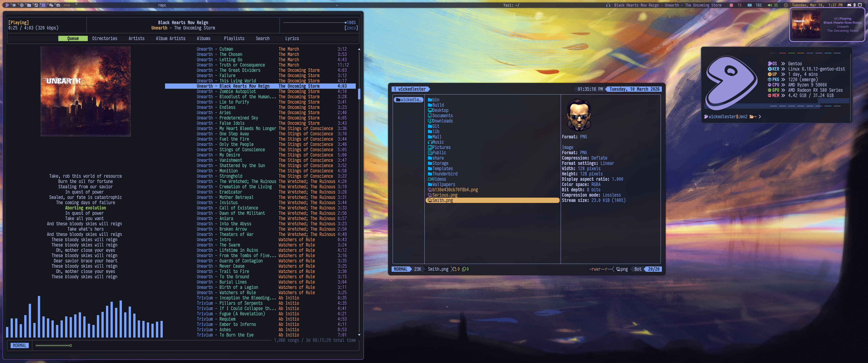
Task: Open the web browser globe workspace icon
Action: pos(22,5)
